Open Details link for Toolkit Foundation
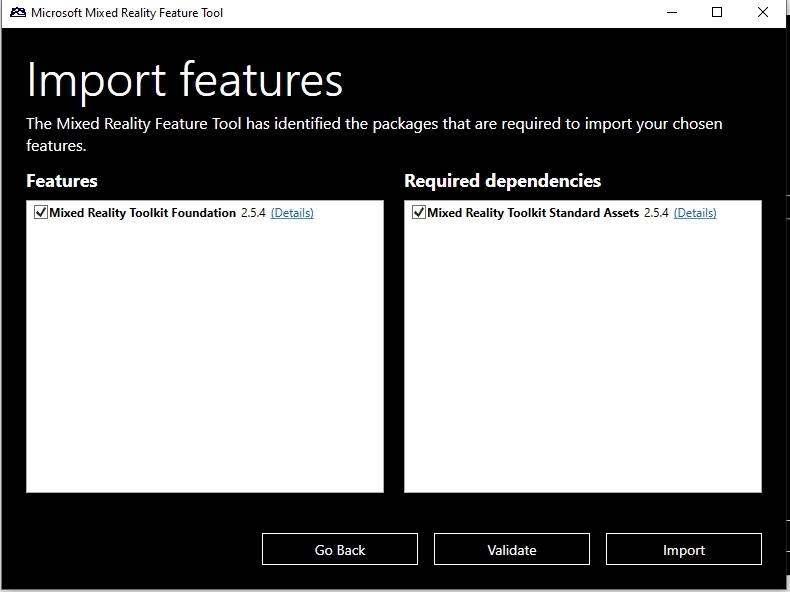This screenshot has width=790, height=592. (x=292, y=213)
